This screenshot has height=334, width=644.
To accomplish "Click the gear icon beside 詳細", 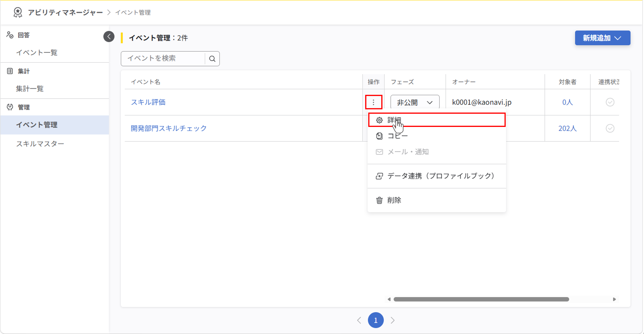I will pyautogui.click(x=379, y=120).
